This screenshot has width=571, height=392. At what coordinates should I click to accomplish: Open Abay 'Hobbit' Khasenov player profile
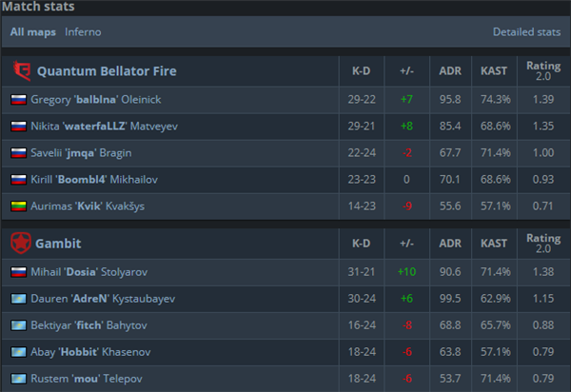90,352
